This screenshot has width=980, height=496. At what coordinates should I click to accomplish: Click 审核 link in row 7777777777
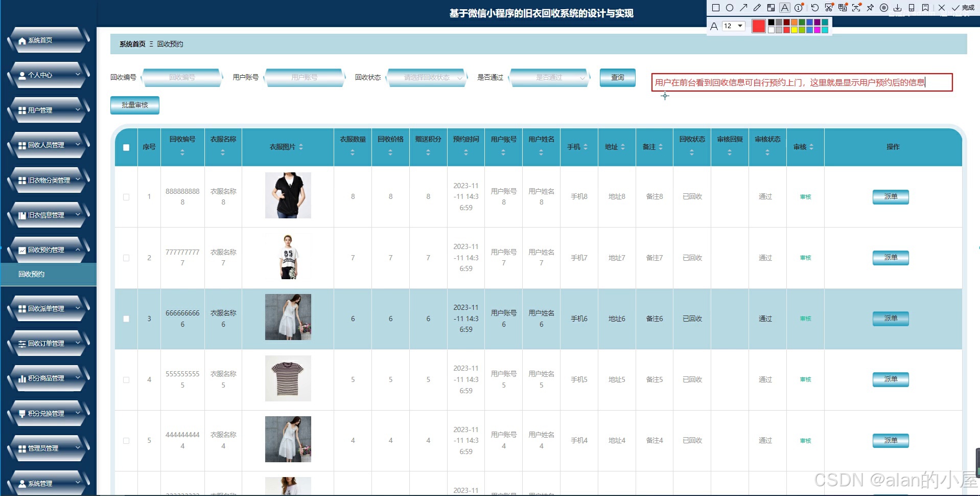[805, 258]
